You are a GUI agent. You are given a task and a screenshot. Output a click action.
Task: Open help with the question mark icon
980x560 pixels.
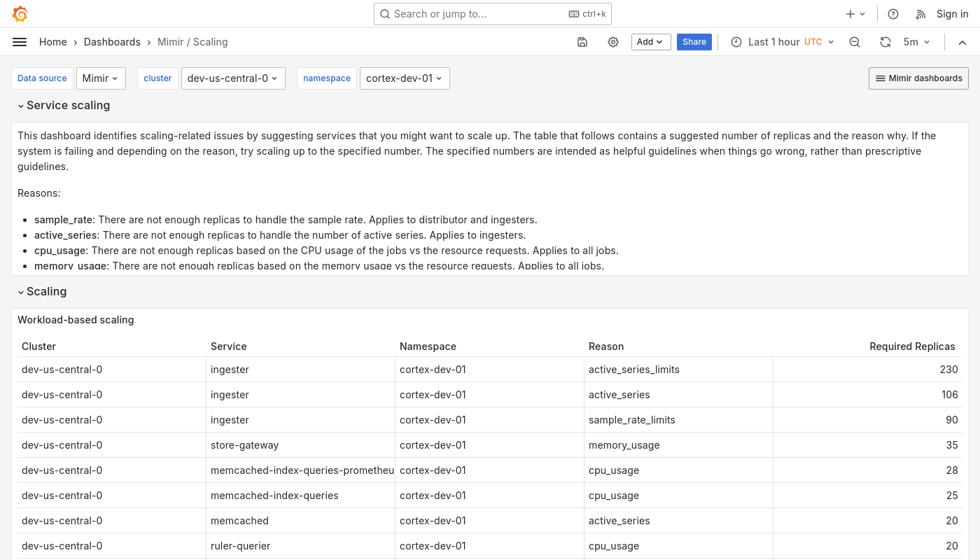click(893, 14)
